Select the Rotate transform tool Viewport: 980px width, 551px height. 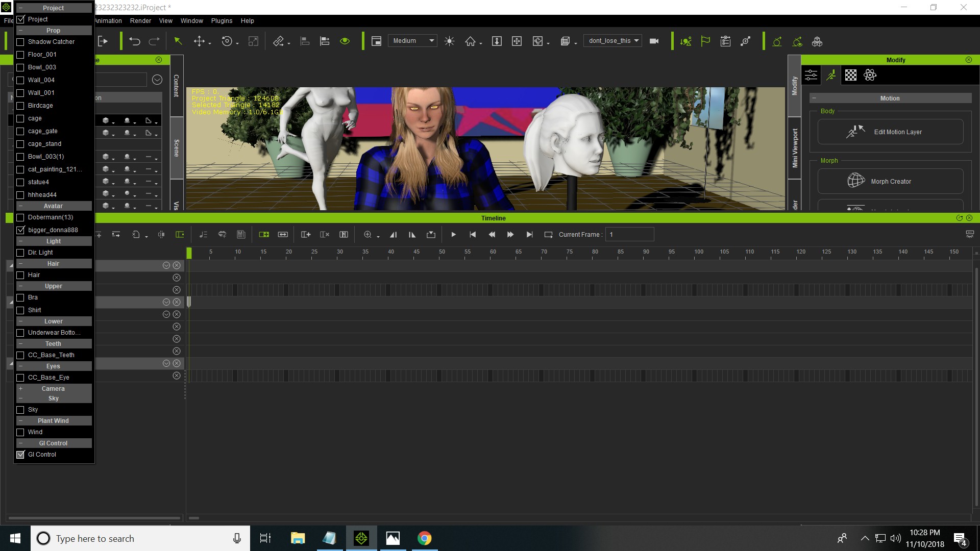click(227, 41)
